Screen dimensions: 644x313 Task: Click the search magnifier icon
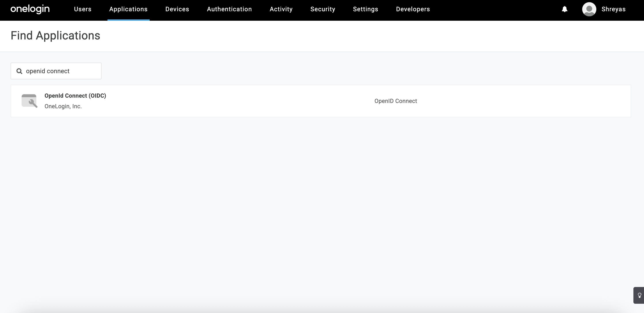click(x=19, y=71)
